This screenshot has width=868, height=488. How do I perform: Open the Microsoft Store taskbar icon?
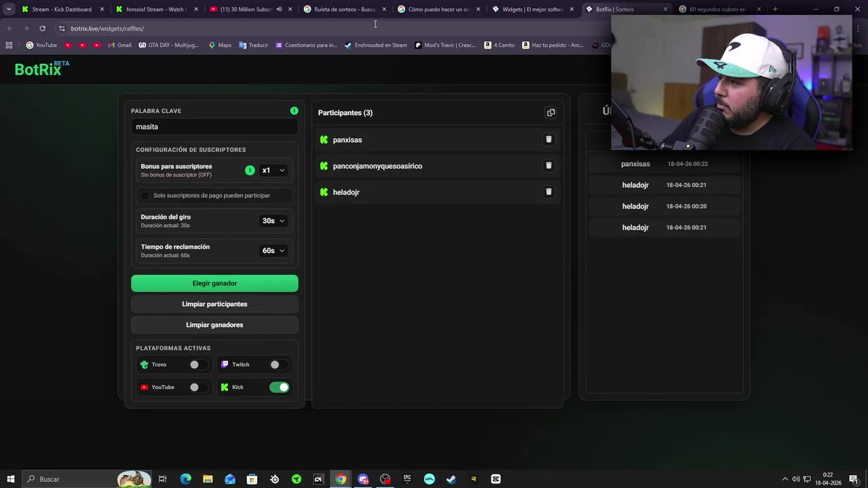(252, 479)
